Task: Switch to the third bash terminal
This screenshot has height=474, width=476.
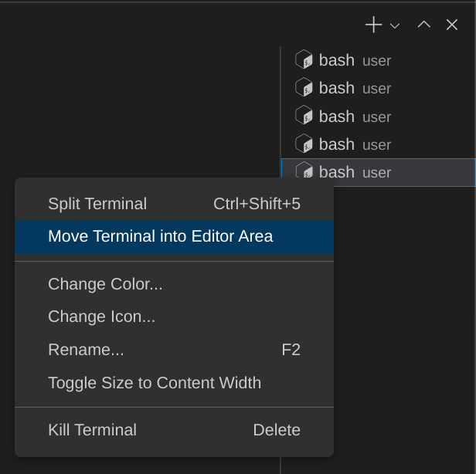Action: point(355,117)
